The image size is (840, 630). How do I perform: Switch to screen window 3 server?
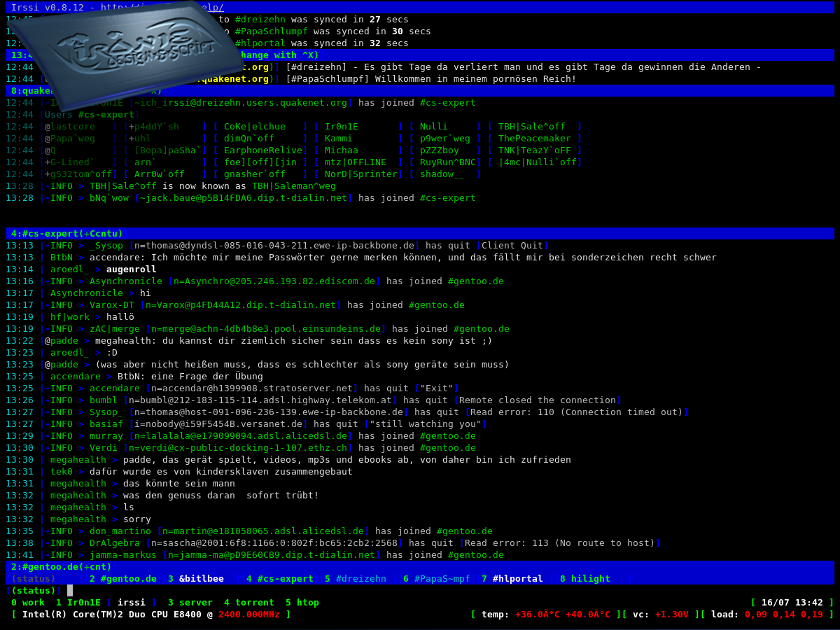click(x=190, y=603)
